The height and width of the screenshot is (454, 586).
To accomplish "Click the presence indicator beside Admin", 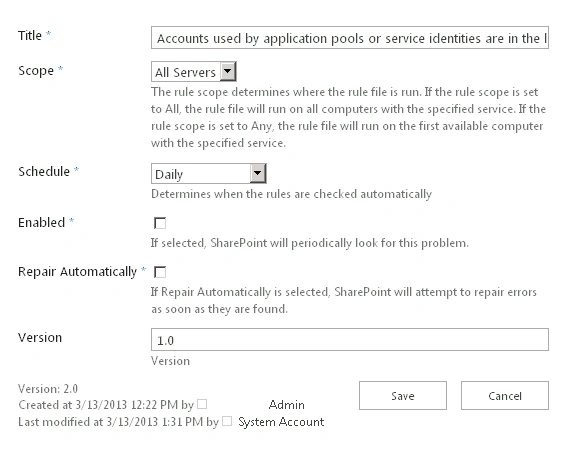I will [x=202, y=404].
